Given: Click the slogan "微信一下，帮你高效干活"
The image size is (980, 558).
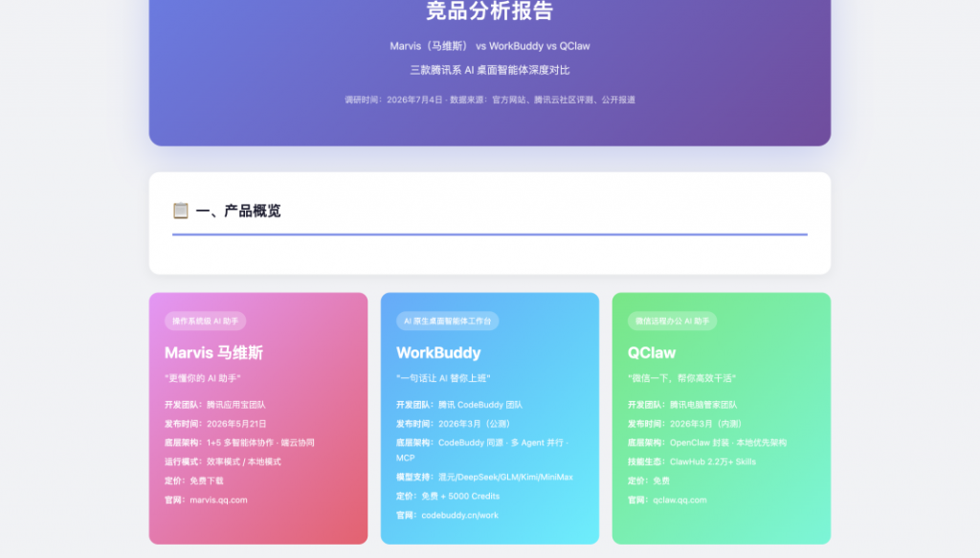Looking at the screenshot, I should pyautogui.click(x=681, y=378).
